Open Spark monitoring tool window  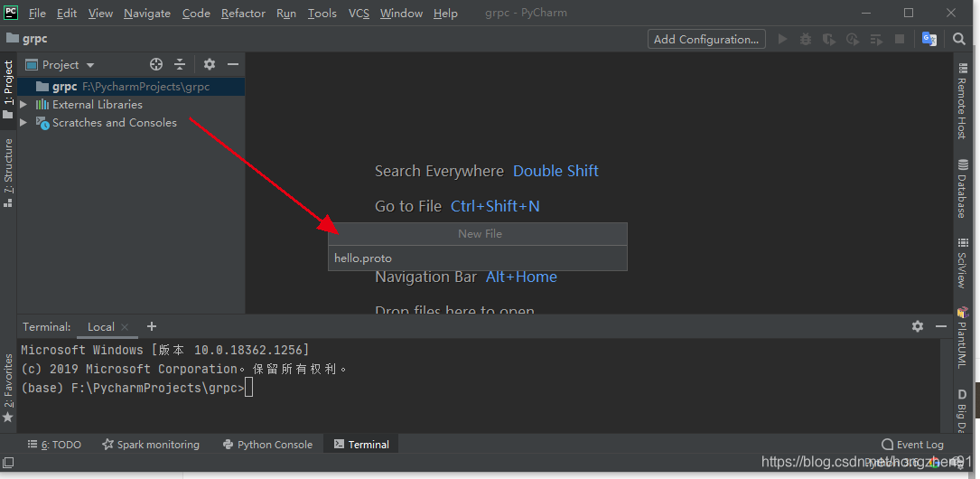[x=151, y=444]
